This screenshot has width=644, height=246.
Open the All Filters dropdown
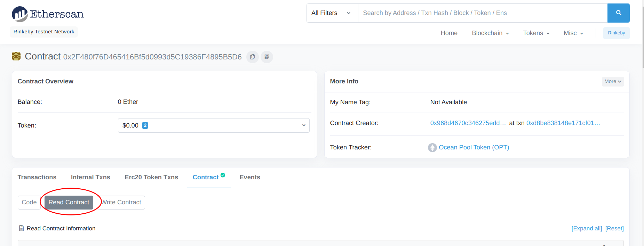pyautogui.click(x=332, y=13)
